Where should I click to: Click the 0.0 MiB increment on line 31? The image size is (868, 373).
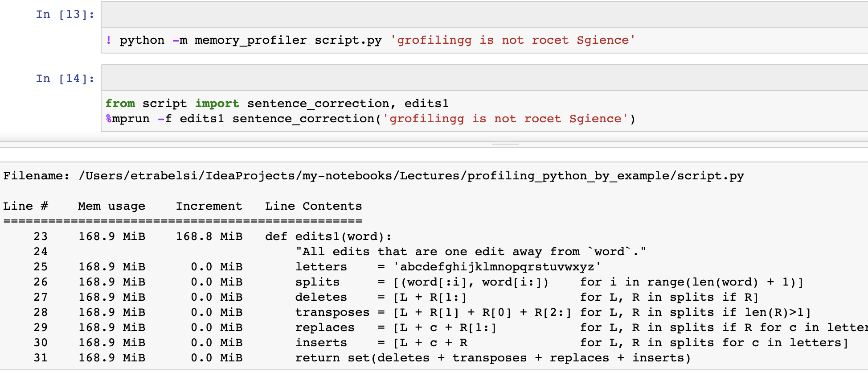click(x=217, y=358)
